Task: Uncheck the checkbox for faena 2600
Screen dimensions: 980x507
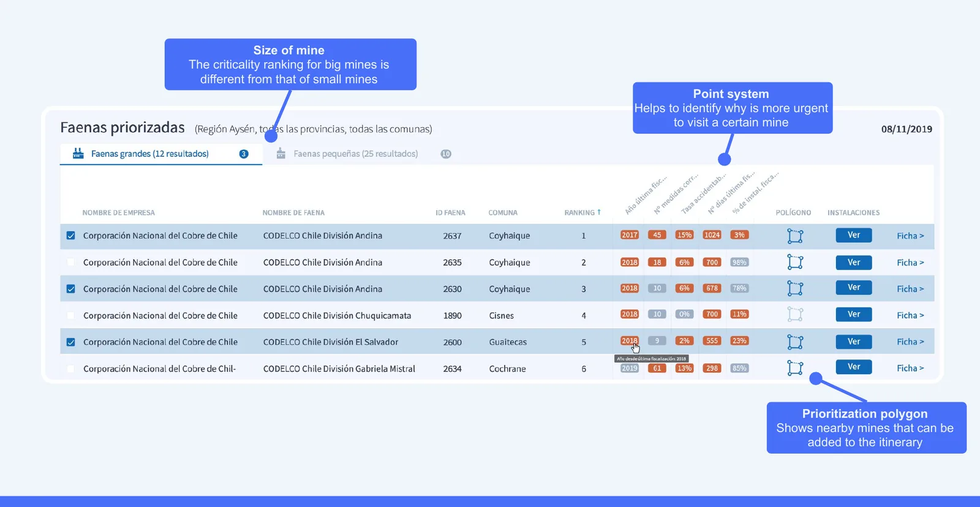Action: click(71, 342)
